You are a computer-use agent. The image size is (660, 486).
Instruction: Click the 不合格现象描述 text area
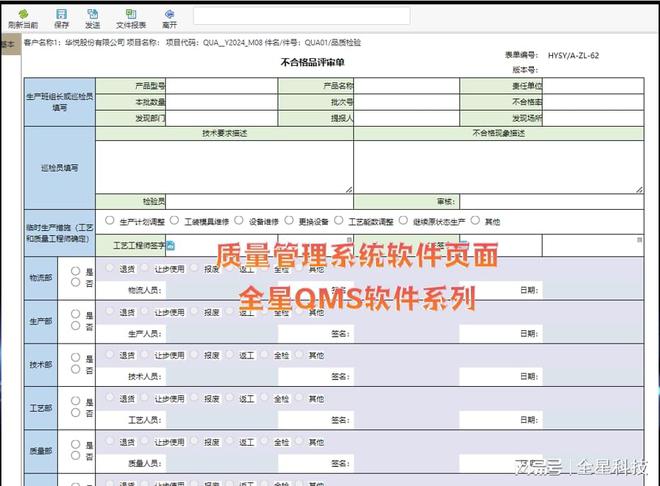499,167
